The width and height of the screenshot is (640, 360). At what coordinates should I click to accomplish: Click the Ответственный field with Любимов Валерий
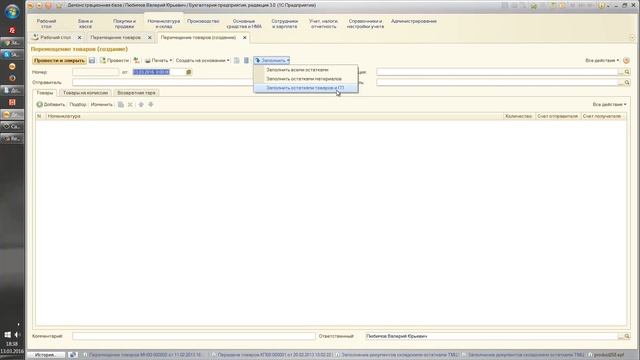pyautogui.click(x=491, y=336)
